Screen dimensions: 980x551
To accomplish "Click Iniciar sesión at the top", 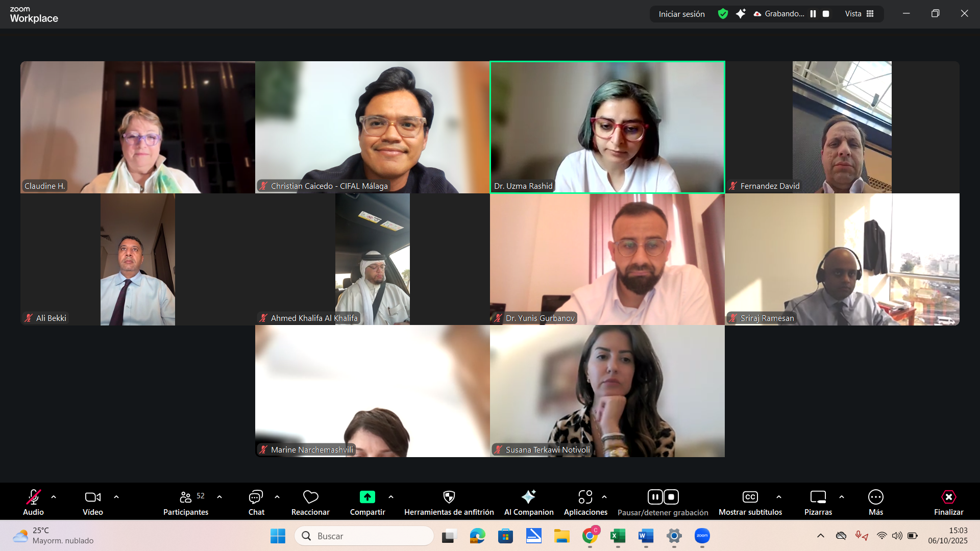I will pos(681,14).
